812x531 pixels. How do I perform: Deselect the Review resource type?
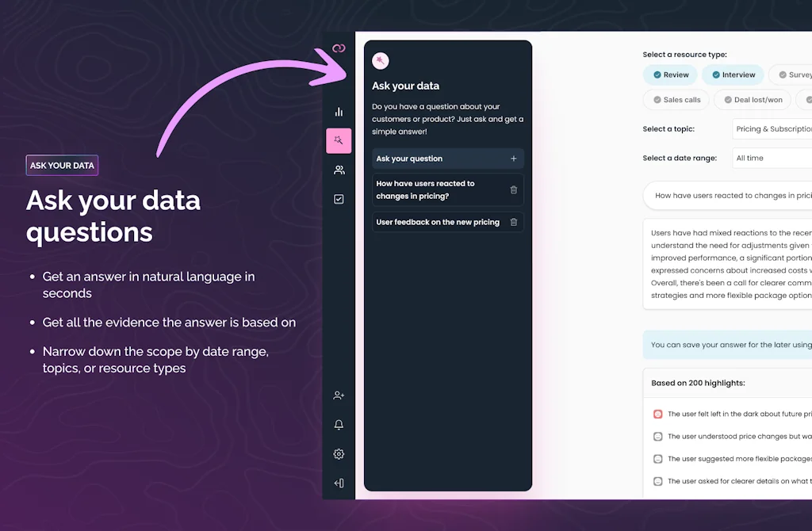pos(670,74)
